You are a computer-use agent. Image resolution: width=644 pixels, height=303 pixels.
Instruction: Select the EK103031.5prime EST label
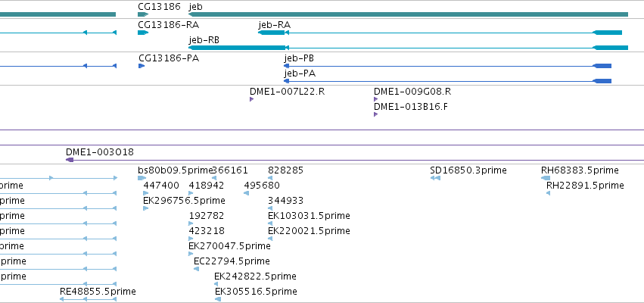point(309,216)
